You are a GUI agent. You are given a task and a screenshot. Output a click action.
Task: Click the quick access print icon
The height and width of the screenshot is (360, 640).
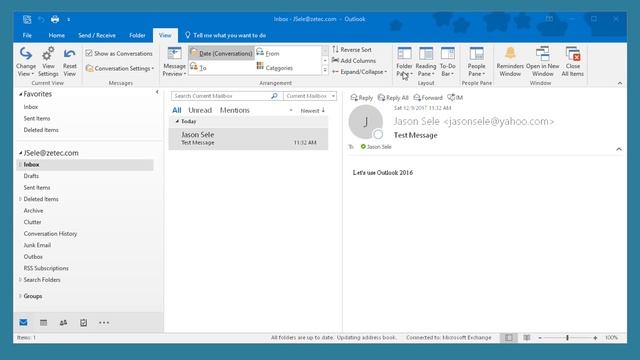click(55, 19)
